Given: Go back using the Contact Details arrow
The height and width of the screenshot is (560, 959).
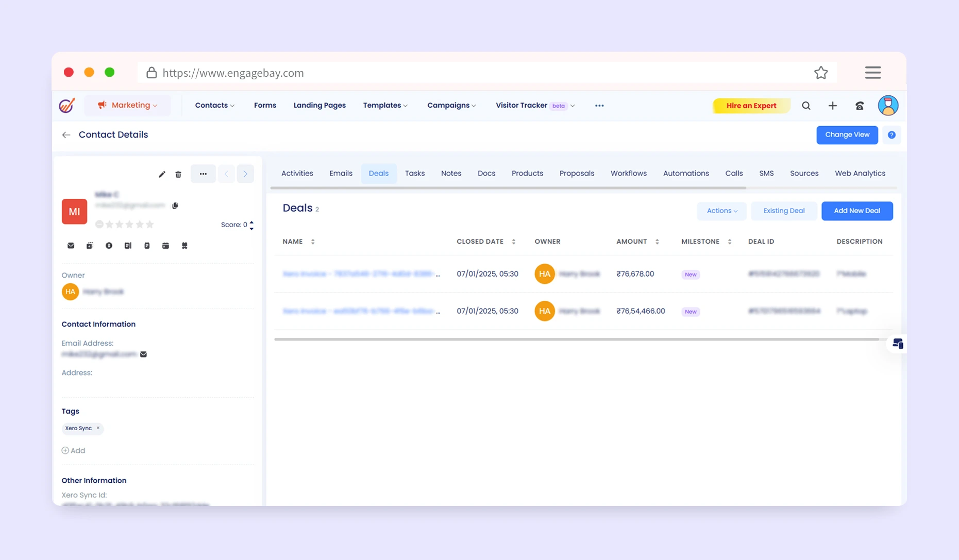Looking at the screenshot, I should [66, 135].
